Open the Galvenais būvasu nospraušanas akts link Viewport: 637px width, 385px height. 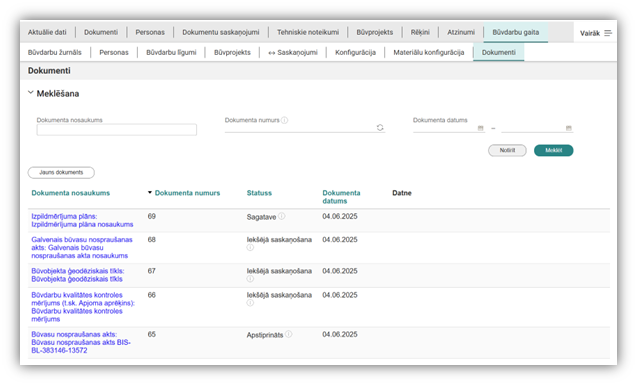[x=82, y=248]
